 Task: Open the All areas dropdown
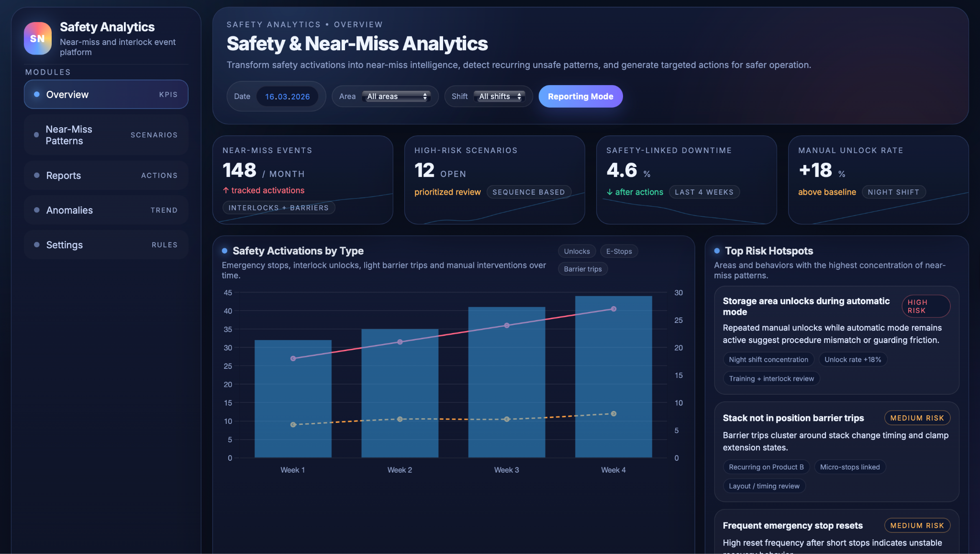click(x=396, y=97)
